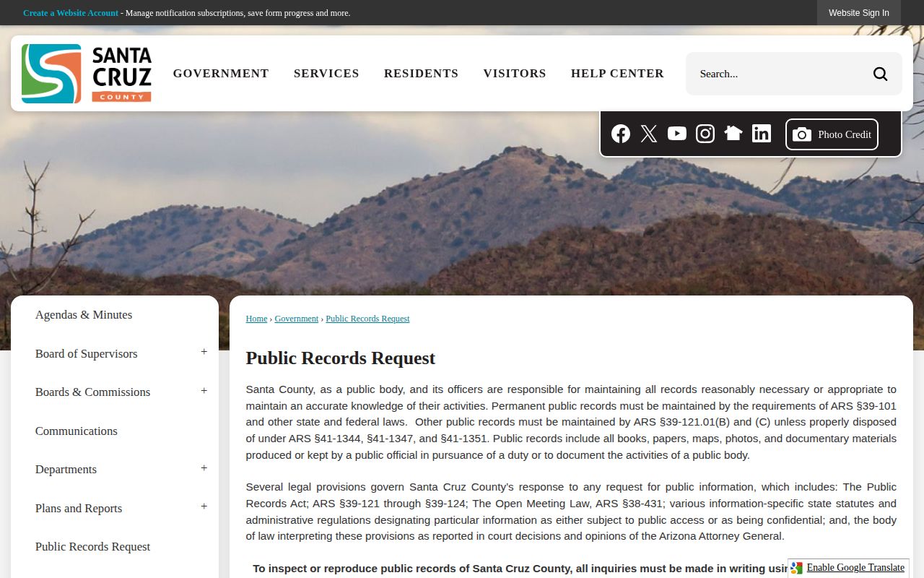Go to the Government breadcrumb link
The height and width of the screenshot is (578, 924).
tap(297, 319)
